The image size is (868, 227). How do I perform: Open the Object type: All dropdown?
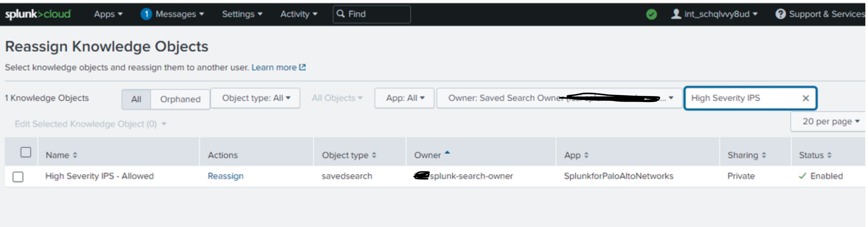tap(255, 98)
